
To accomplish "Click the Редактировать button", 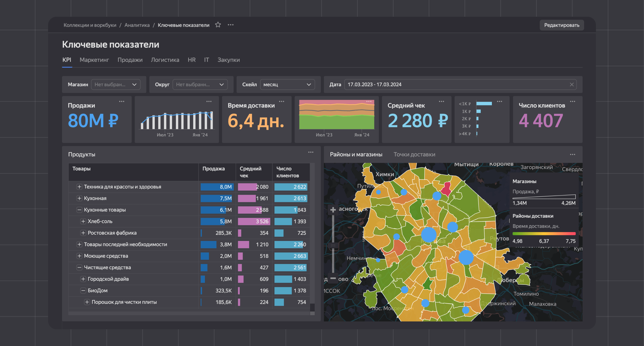I will (562, 25).
